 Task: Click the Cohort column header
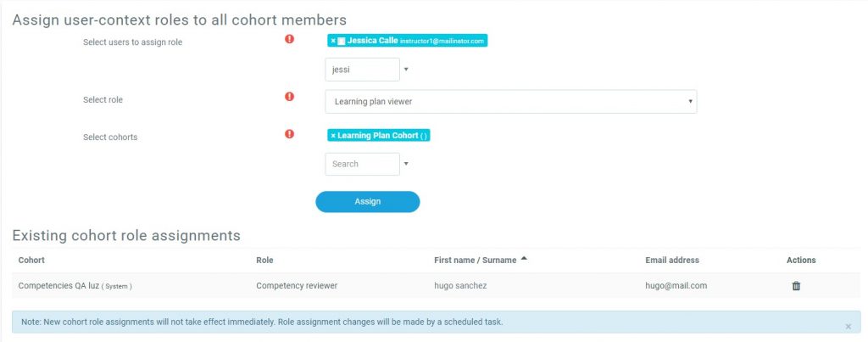31,260
